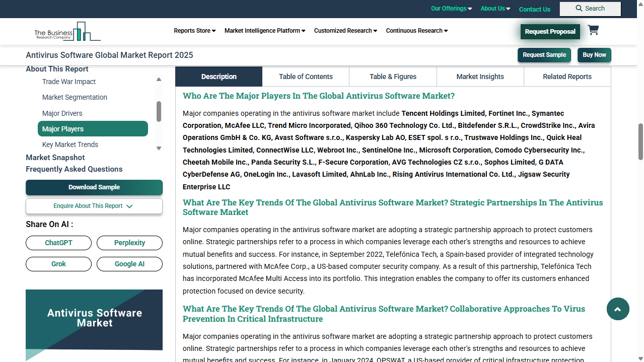Click the Share On AI label
The image size is (644, 362).
click(x=49, y=225)
